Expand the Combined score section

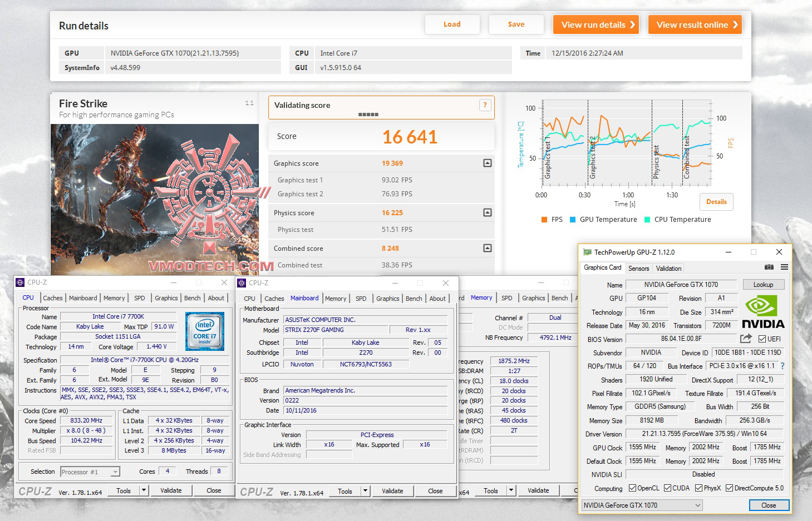pos(488,248)
